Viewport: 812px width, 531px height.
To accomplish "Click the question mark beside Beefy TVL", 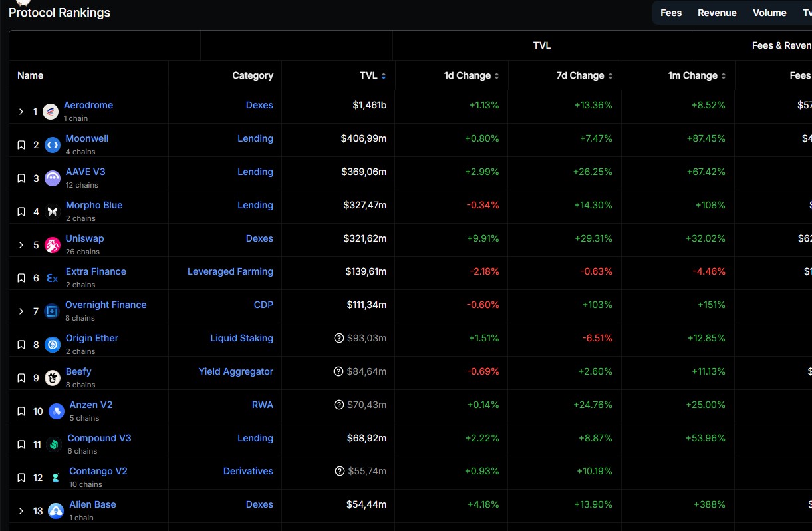I will (x=338, y=371).
